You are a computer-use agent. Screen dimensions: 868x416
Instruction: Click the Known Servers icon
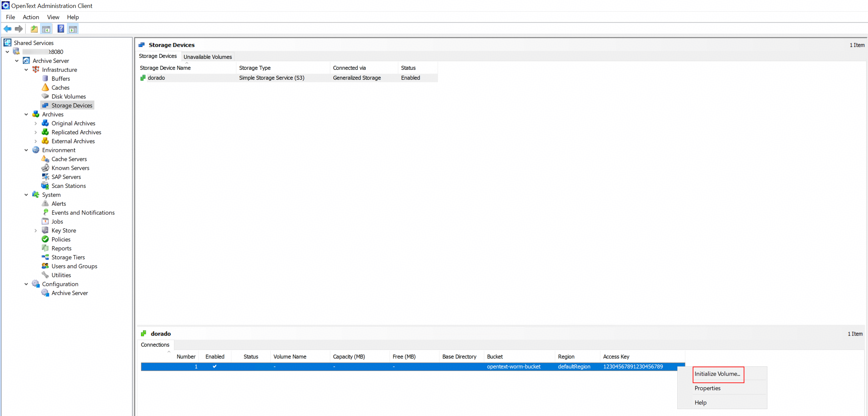45,168
